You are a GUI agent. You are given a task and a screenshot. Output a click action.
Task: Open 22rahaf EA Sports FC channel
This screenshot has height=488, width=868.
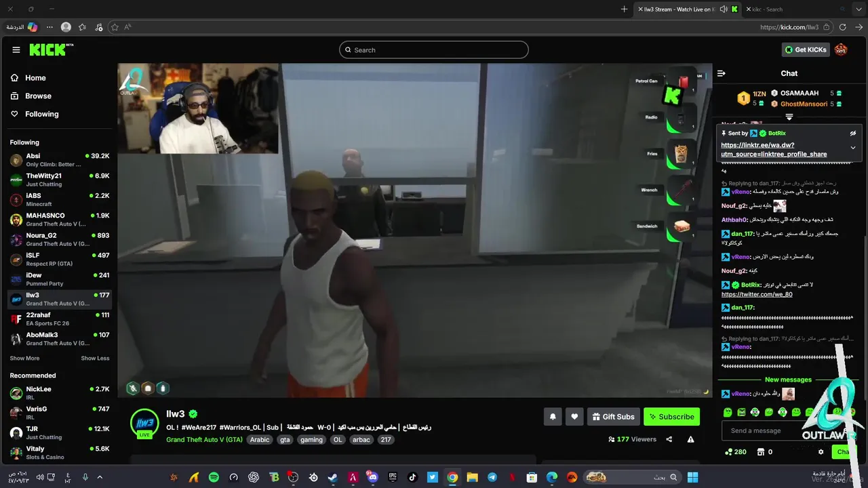pos(59,319)
